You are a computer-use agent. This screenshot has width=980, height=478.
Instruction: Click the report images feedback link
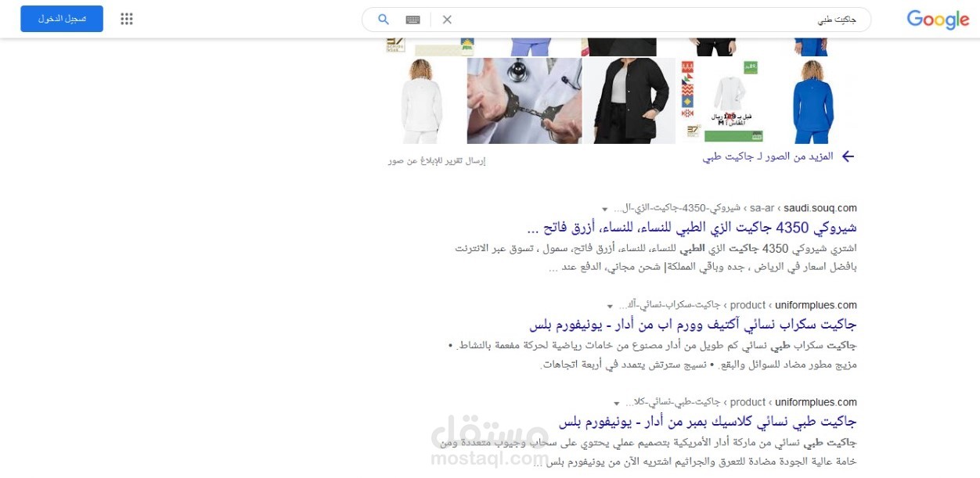(437, 160)
